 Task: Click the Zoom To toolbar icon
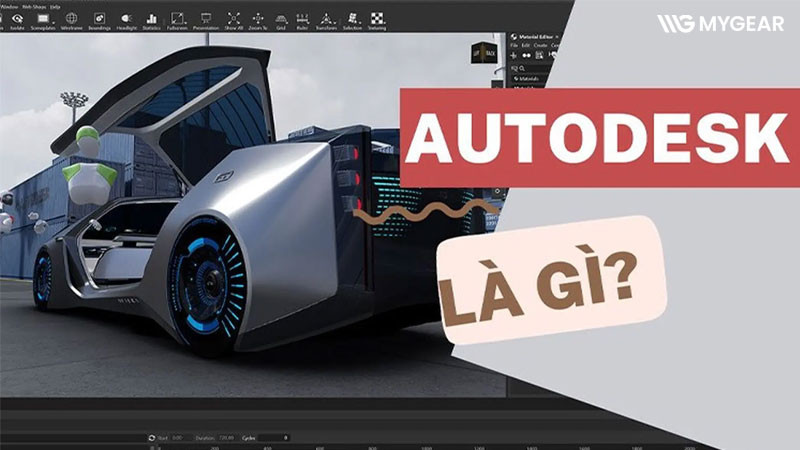click(x=258, y=19)
